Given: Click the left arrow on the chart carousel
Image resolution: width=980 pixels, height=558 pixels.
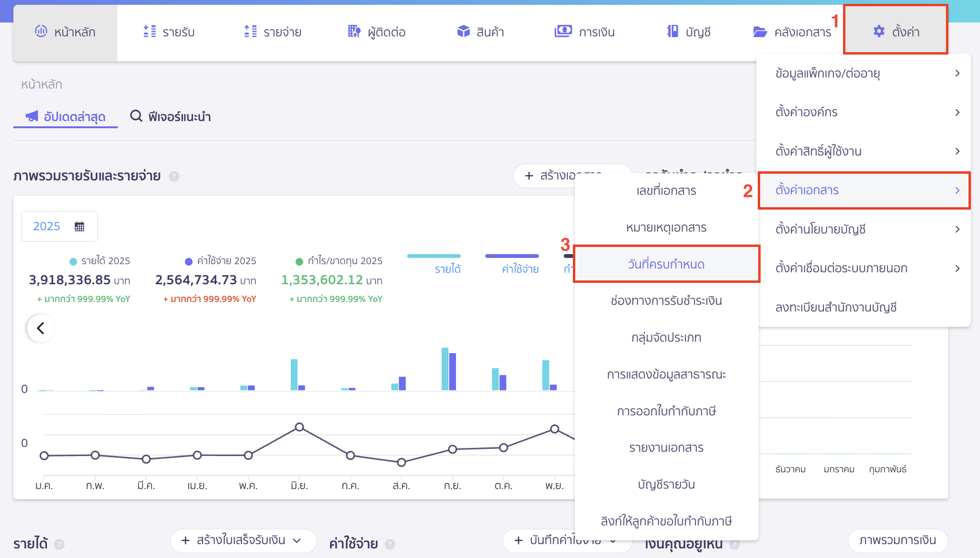Looking at the screenshot, I should (41, 328).
